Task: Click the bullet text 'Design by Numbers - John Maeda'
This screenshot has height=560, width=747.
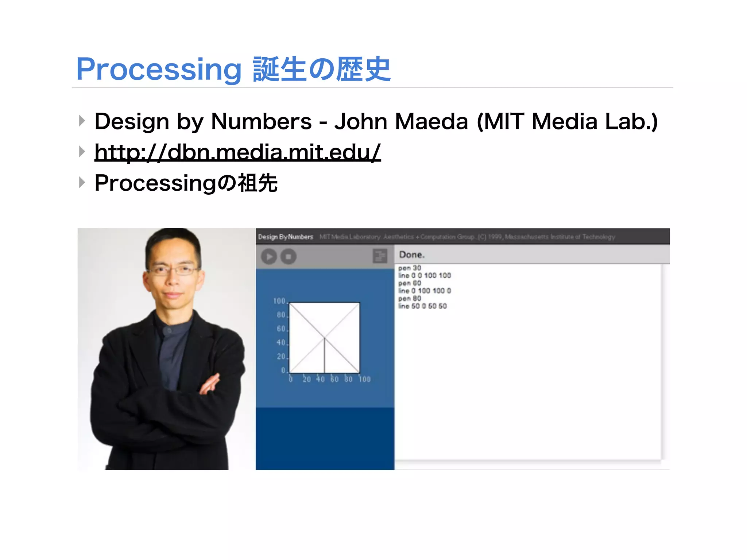Action: (281, 121)
